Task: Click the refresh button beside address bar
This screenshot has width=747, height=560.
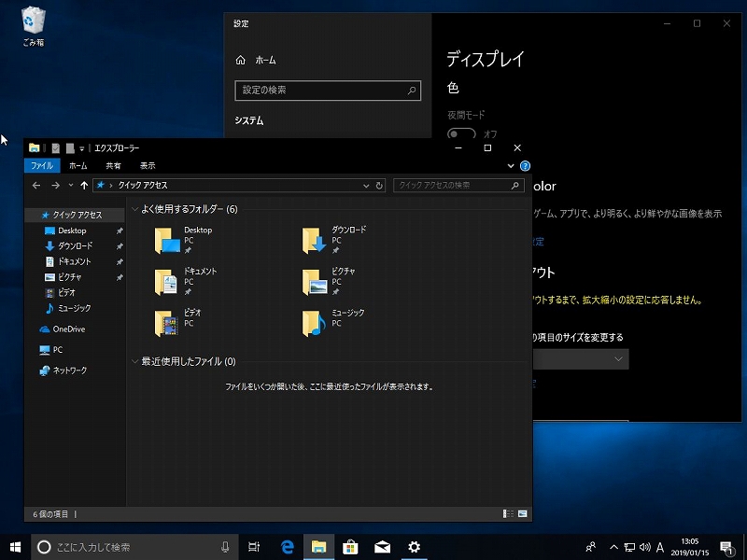Action: [379, 186]
